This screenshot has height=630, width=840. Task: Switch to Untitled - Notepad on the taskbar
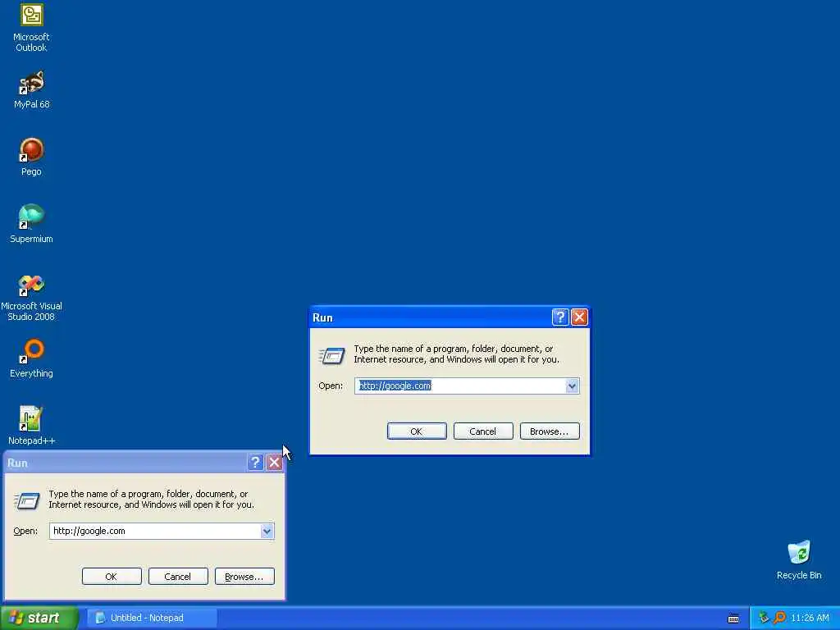152,618
